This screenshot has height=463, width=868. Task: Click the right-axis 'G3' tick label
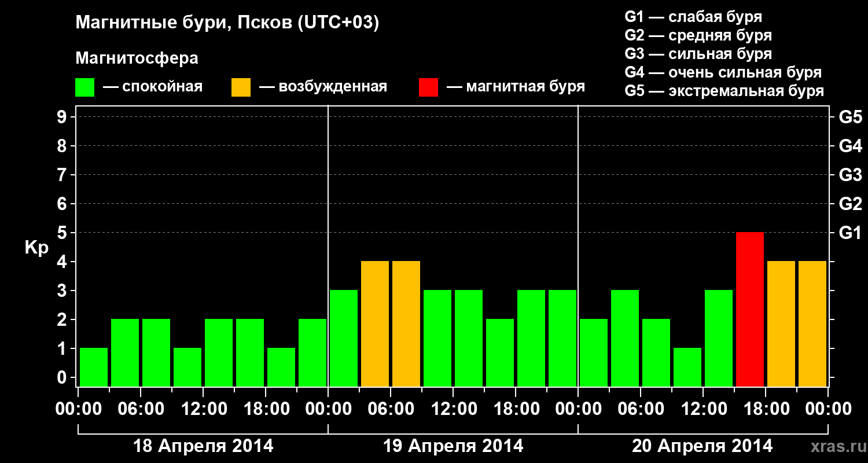(x=850, y=175)
